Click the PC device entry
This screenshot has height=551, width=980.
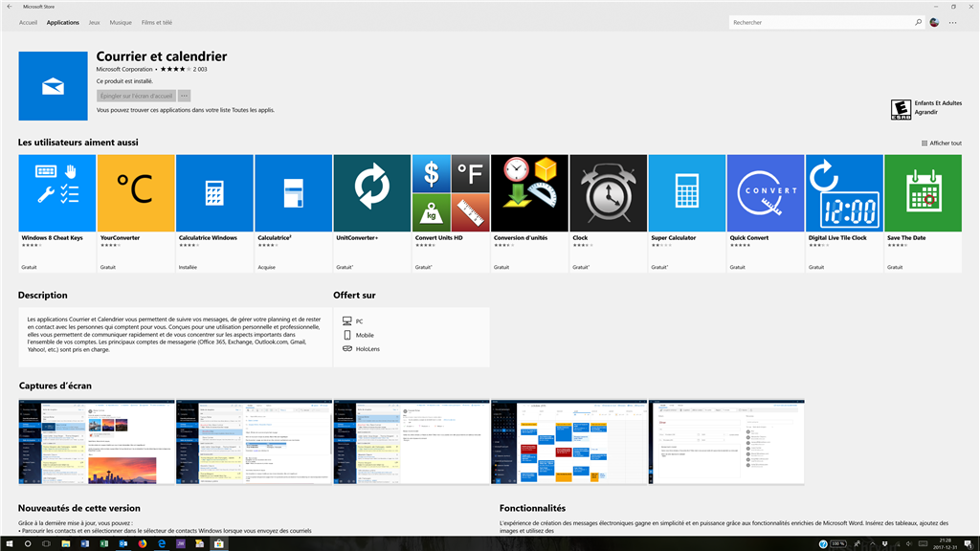[x=353, y=321]
